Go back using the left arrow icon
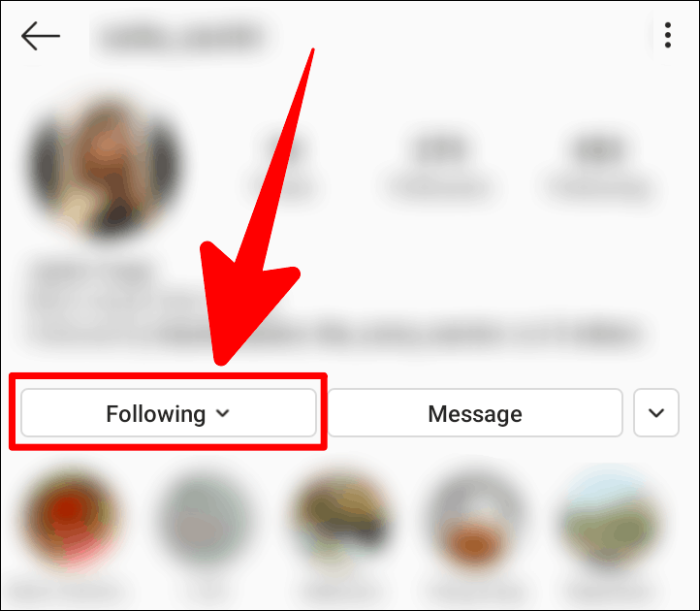 [x=40, y=36]
